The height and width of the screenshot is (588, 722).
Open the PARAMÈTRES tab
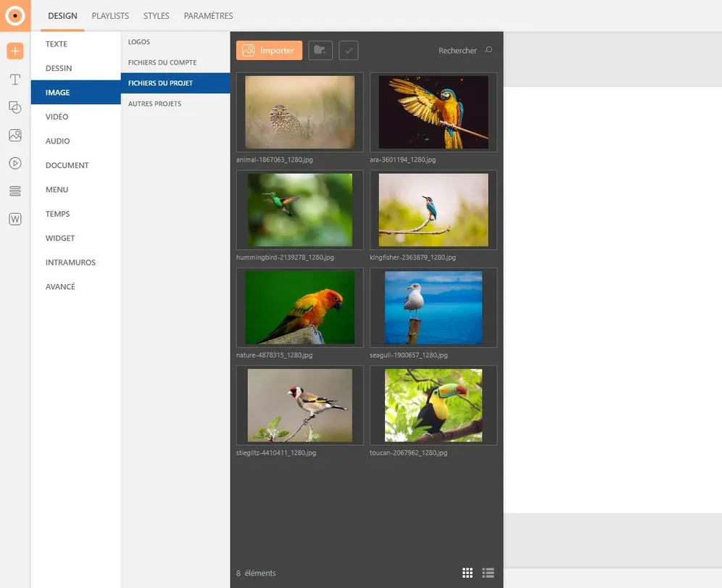[208, 16]
